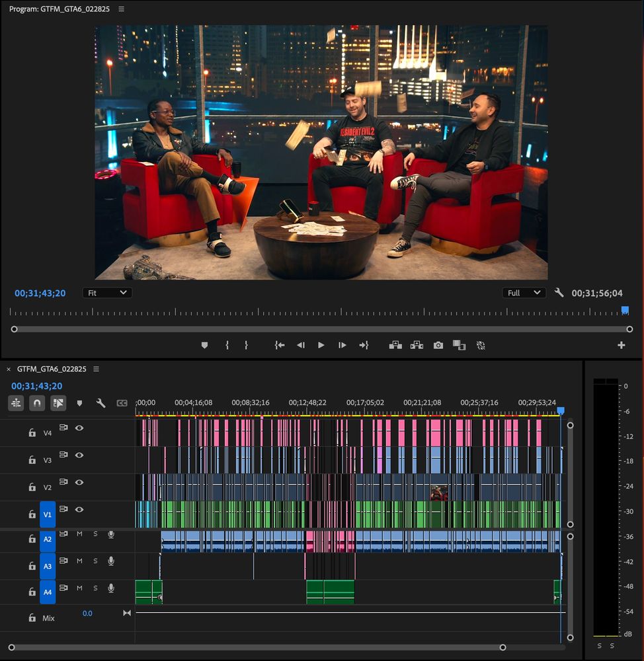The width and height of the screenshot is (644, 661).
Task: Toggle Snap in Timeline magnet icon
Action: click(x=37, y=403)
